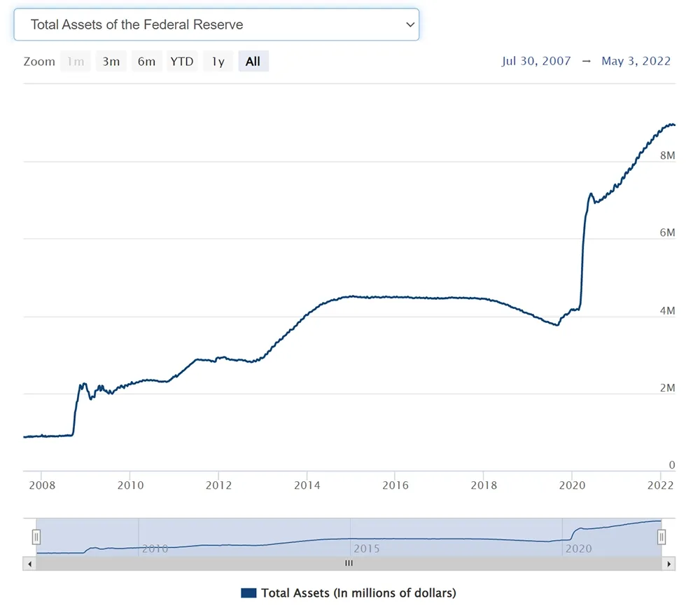
Task: Click the 8M y-axis label
Action: coord(667,156)
